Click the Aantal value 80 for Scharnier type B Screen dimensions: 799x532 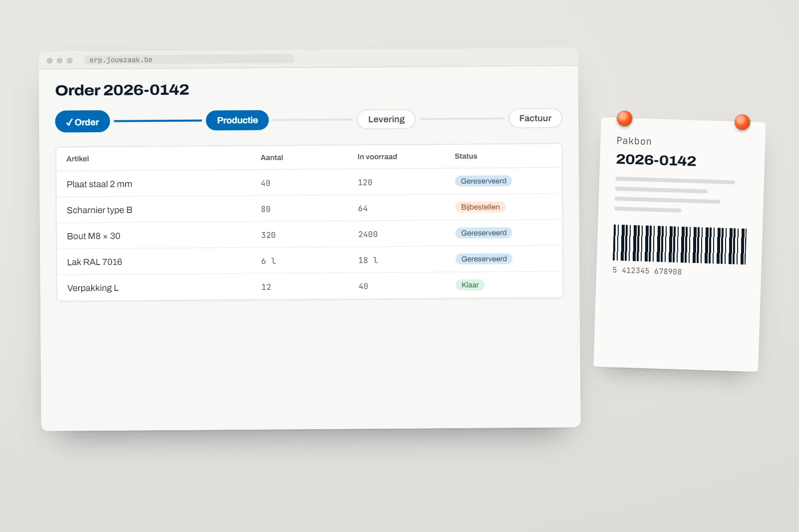point(266,210)
